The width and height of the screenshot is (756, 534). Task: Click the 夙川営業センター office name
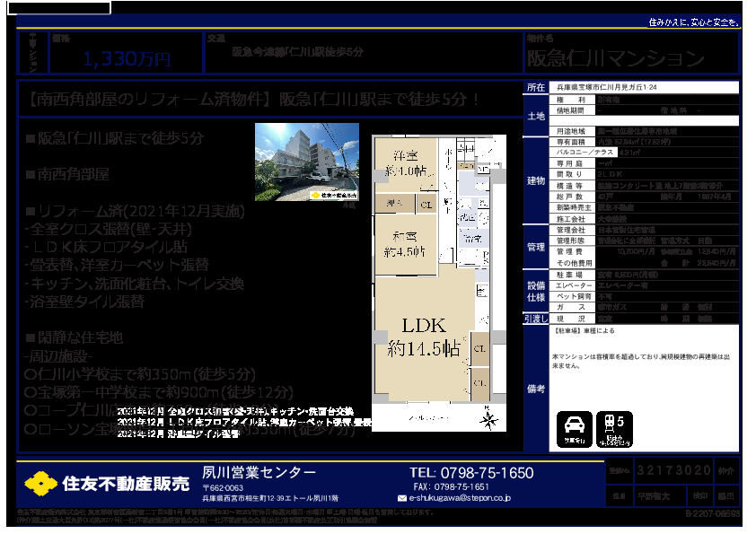(259, 473)
